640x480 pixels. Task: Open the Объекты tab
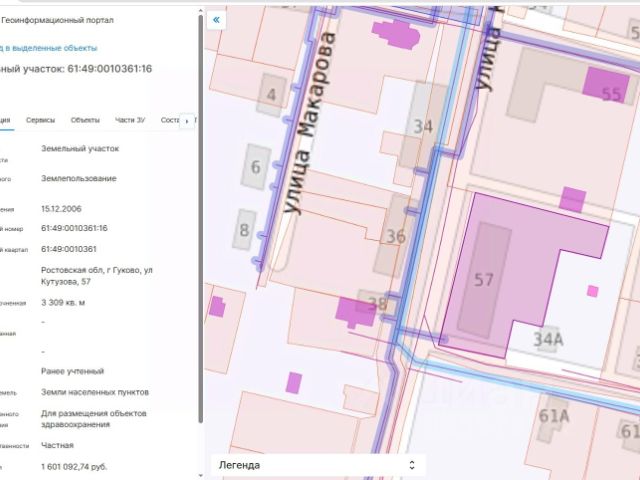click(x=85, y=120)
